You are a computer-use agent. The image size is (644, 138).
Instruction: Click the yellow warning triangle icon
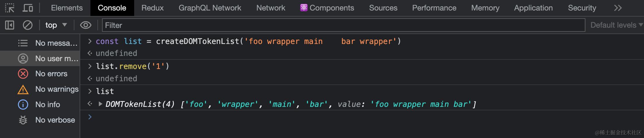(x=23, y=89)
